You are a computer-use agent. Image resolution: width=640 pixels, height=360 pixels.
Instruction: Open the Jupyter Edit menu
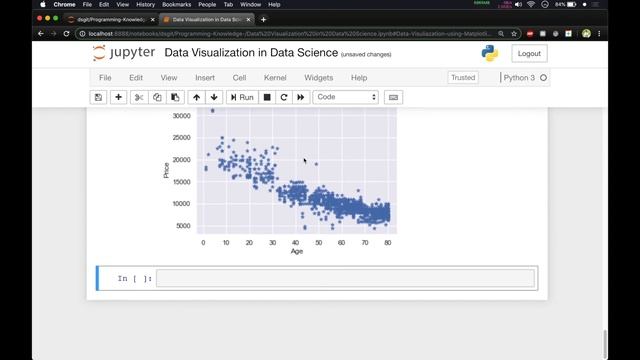pos(136,78)
